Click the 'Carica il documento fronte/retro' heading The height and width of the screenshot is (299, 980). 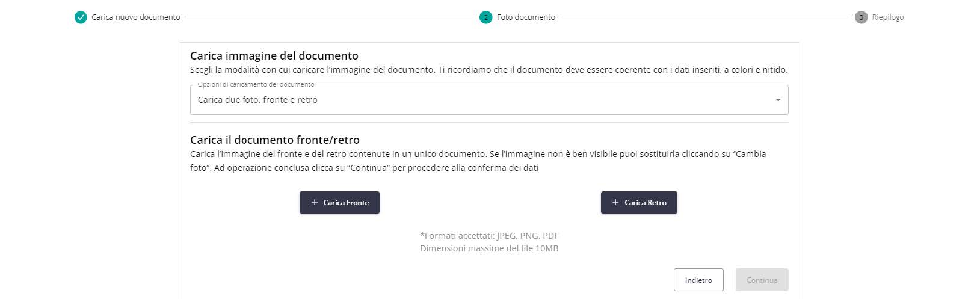(x=275, y=140)
